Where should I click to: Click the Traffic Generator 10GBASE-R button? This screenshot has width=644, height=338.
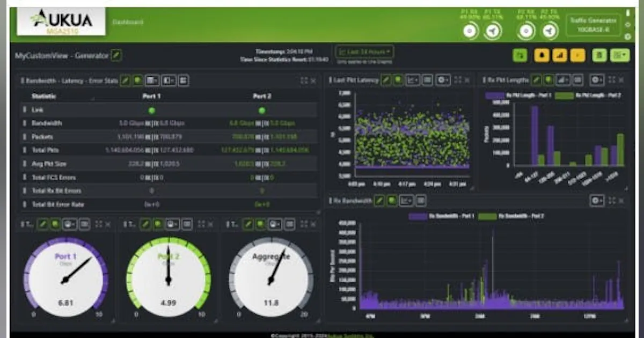click(593, 25)
